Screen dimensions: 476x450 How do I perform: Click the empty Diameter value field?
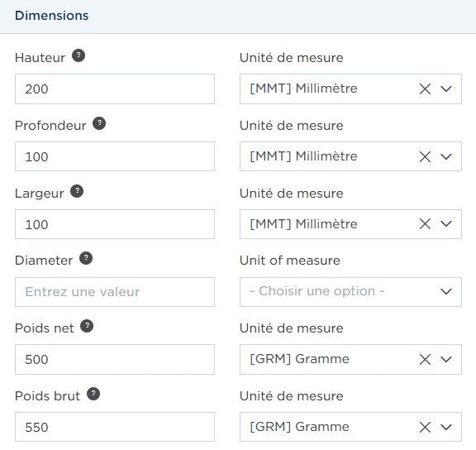115,292
